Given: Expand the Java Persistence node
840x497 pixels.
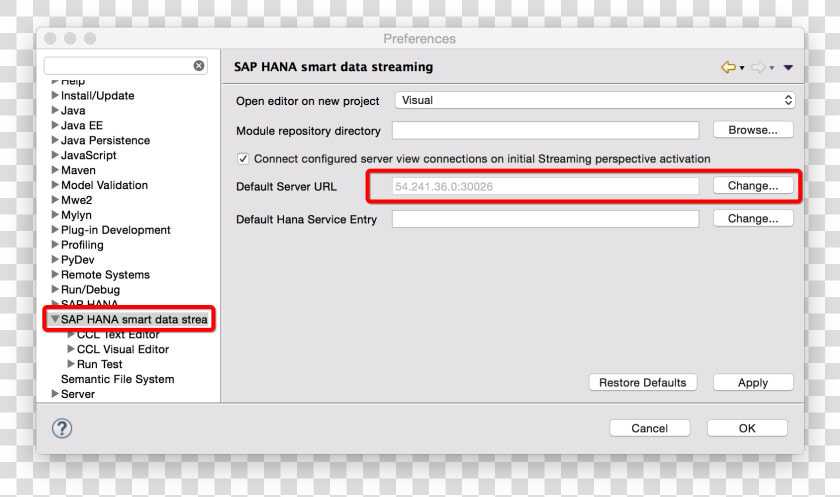Looking at the screenshot, I should (x=55, y=140).
